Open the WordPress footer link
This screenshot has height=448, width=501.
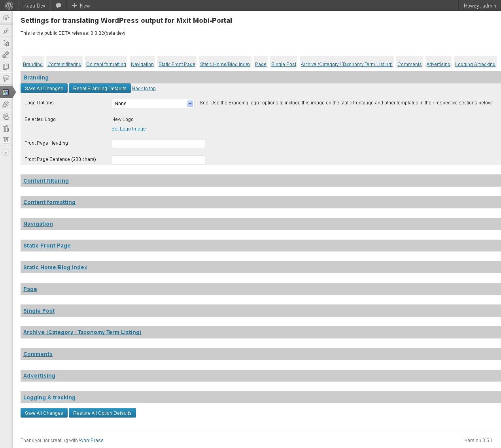pos(91,440)
